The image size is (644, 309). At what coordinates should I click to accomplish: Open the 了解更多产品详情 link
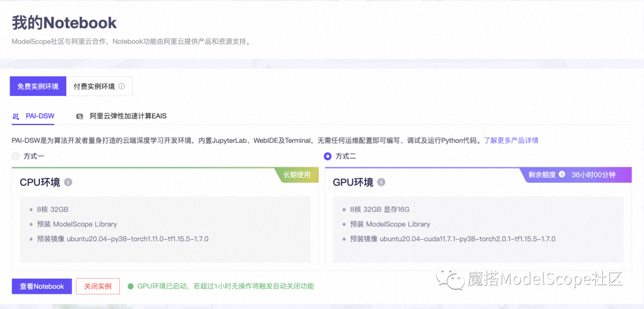[511, 141]
